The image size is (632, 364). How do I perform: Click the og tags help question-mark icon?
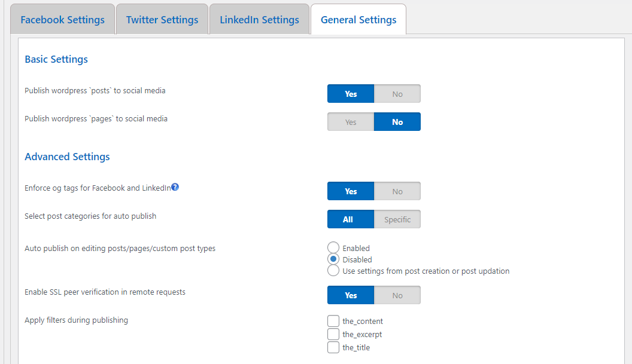(175, 187)
